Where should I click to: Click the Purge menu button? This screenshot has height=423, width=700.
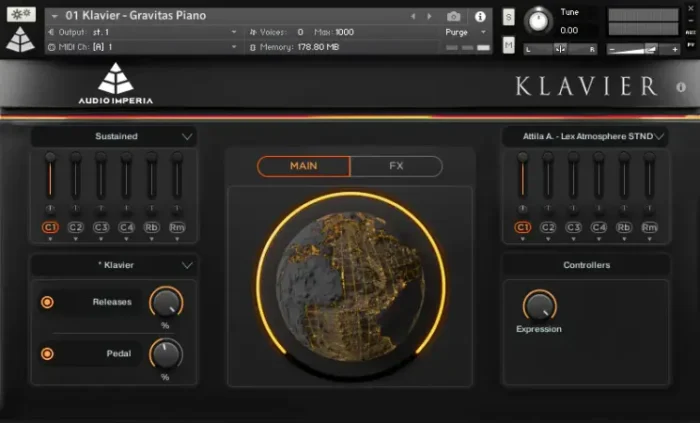point(462,32)
